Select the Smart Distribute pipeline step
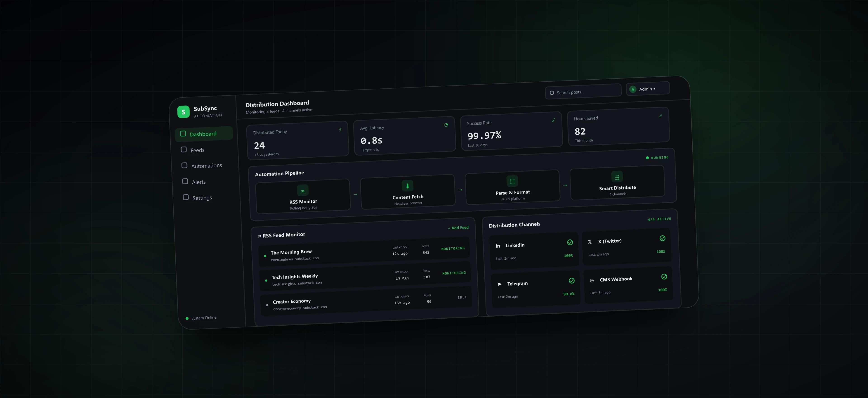Screen dimensions: 868x398 click(617, 183)
